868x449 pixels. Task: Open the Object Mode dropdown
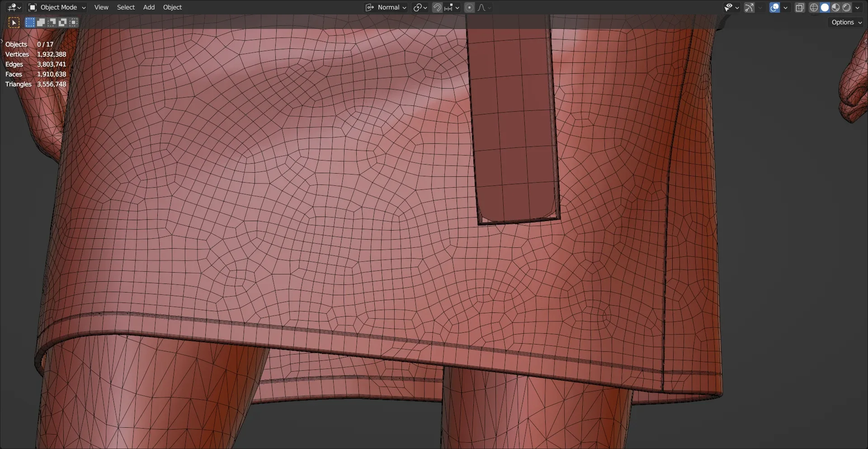(x=57, y=7)
